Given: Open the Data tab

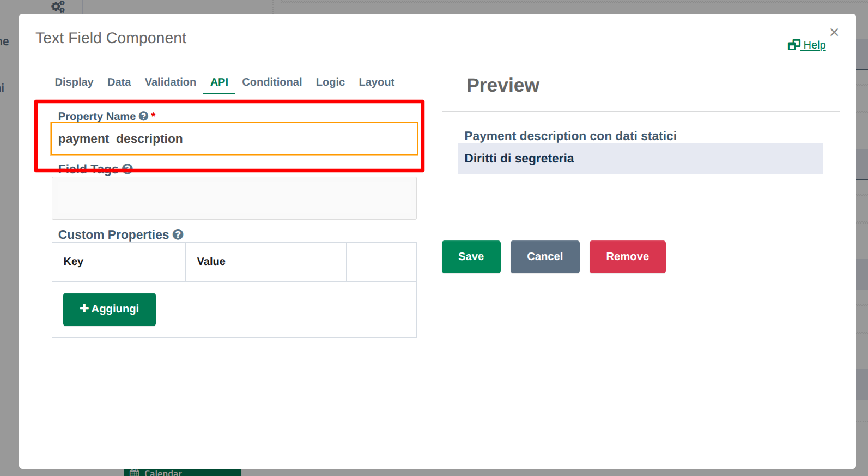Looking at the screenshot, I should click(x=119, y=82).
